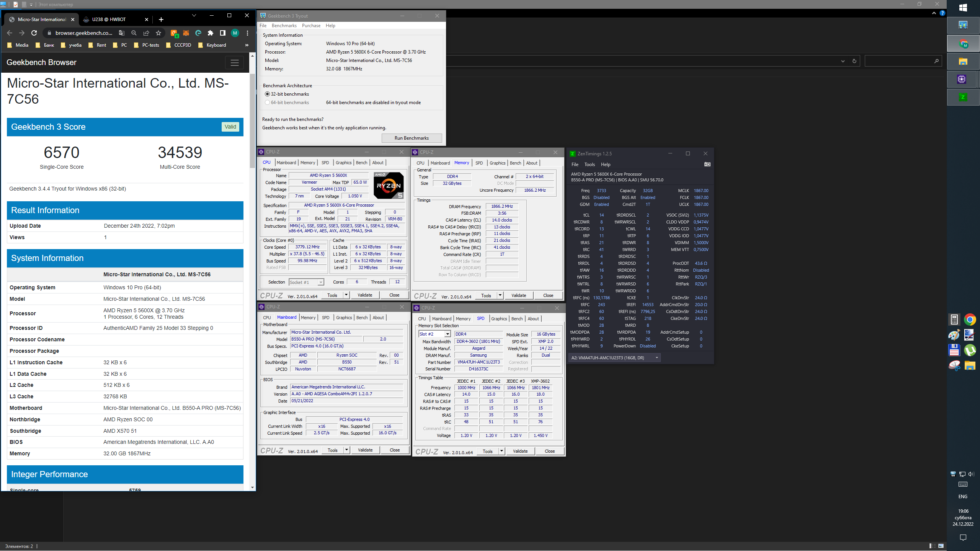Open the Chrome extensions puzzle icon
Screen dimensions: 980x551
[211, 33]
